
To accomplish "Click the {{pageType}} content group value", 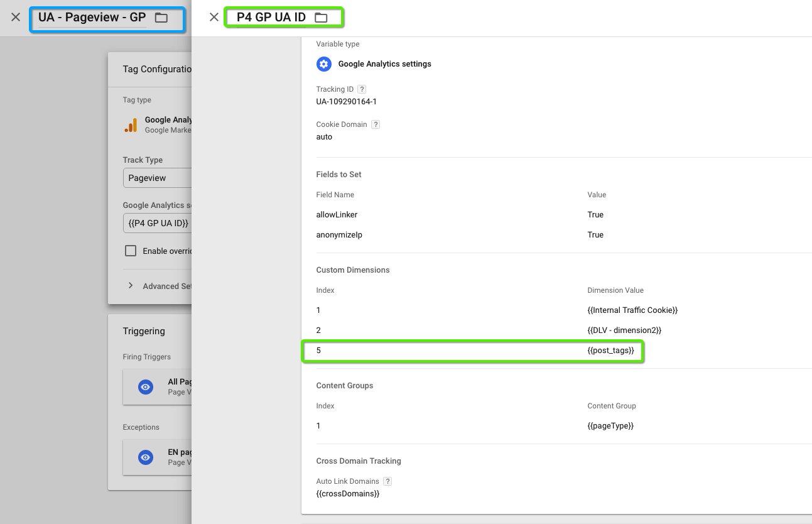I will pos(610,426).
